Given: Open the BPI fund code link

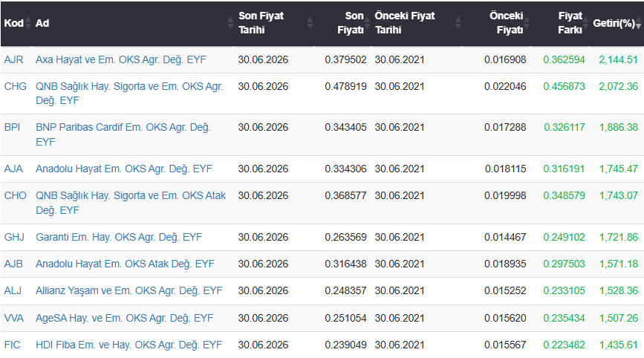Looking at the screenshot, I should (12, 127).
